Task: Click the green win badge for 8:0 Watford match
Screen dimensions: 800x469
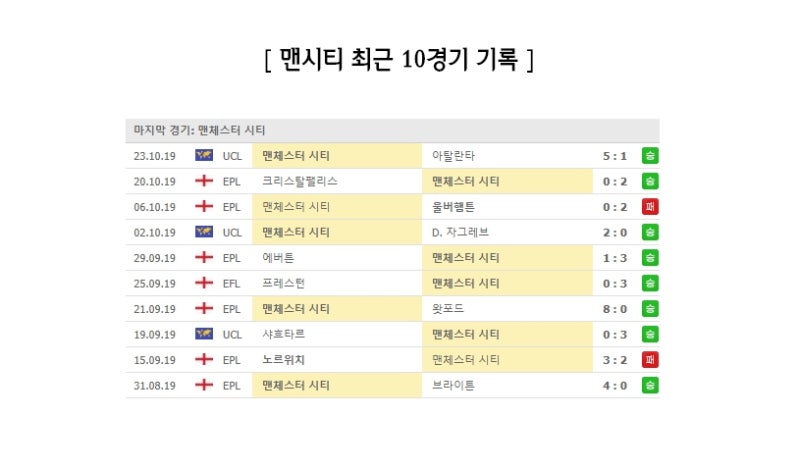Action: coord(649,309)
